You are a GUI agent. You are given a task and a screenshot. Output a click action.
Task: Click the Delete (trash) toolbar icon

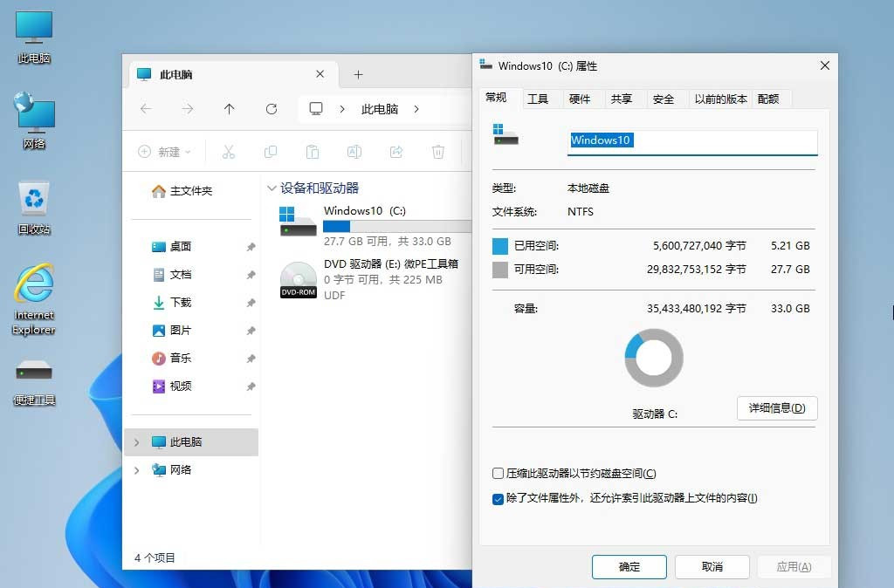437,152
